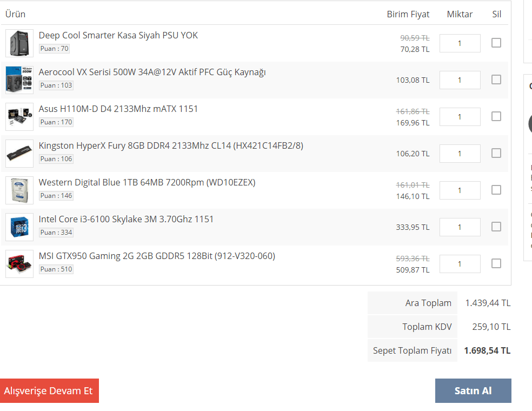The height and width of the screenshot is (411, 532).
Task: Click the quantity field for Deep Cool Smarter Kasa
Action: [x=460, y=43]
